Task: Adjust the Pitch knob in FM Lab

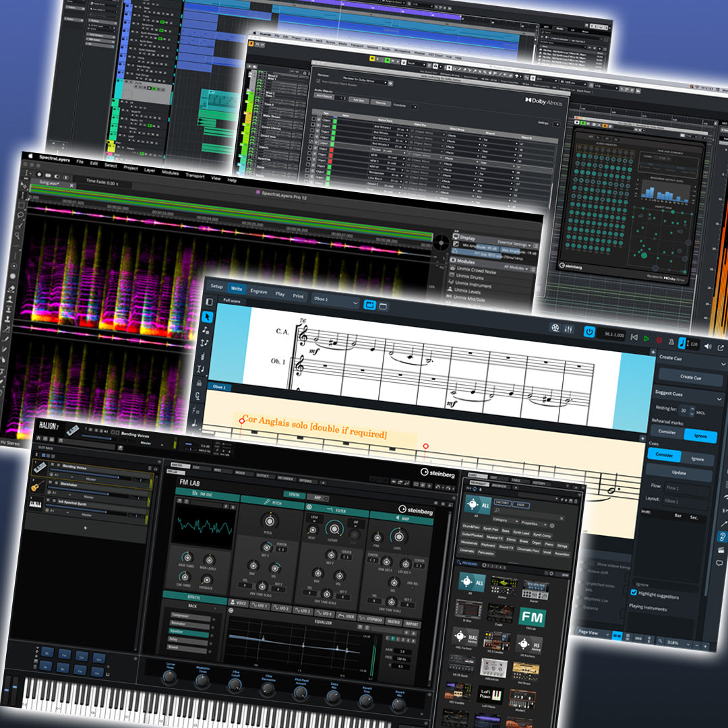Action: pos(269,521)
